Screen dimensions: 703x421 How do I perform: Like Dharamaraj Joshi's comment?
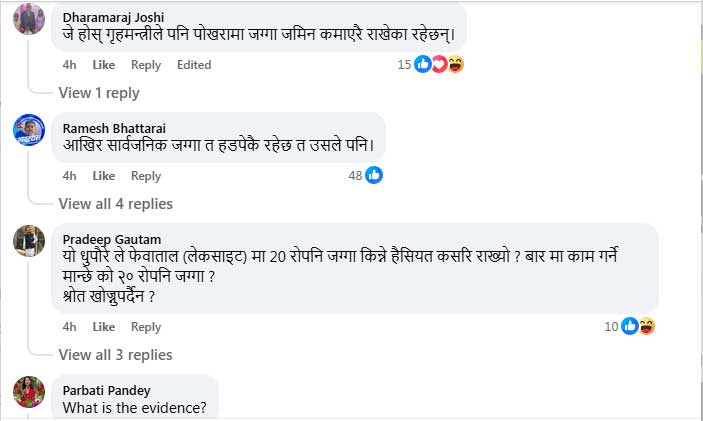point(104,65)
